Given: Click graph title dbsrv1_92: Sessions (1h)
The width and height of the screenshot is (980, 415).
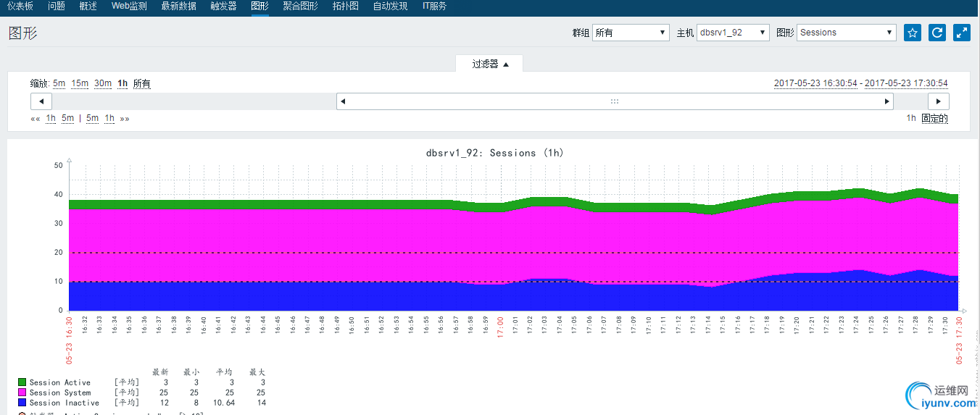Looking at the screenshot, I should click(494, 153).
